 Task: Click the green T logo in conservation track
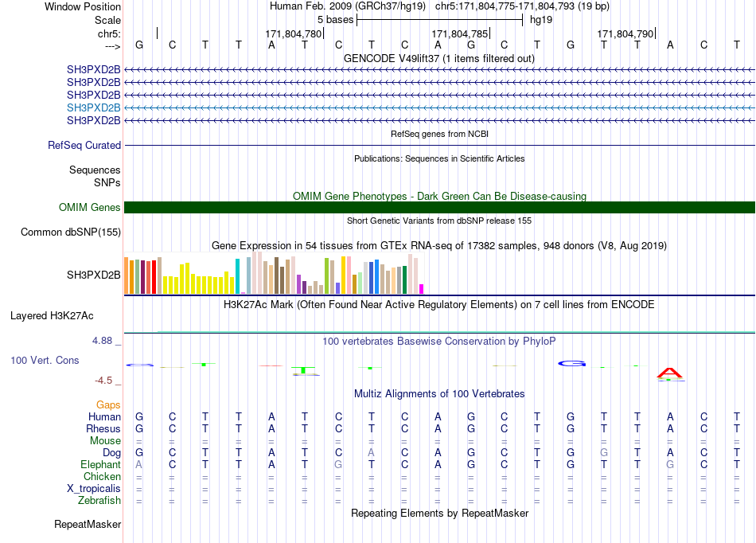point(303,370)
